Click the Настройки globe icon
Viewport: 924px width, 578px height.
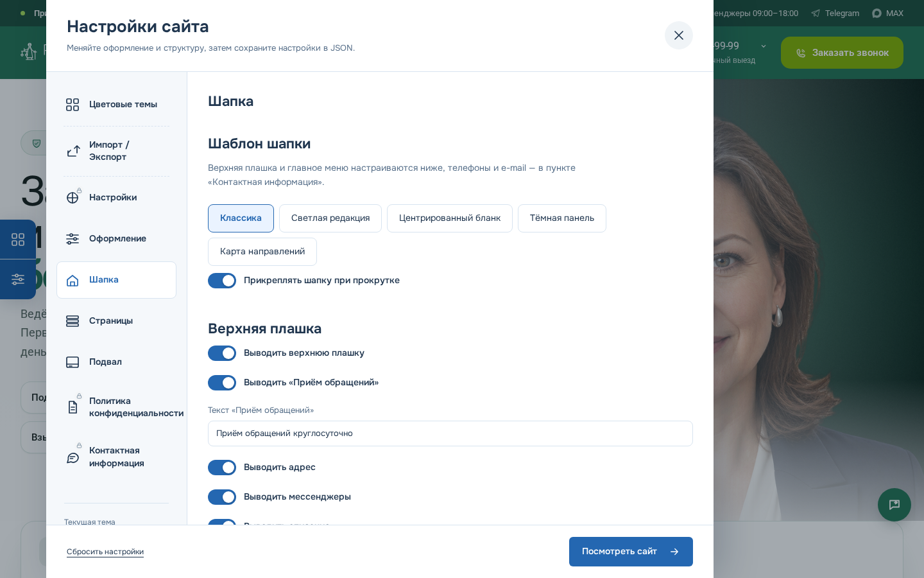coord(73,198)
